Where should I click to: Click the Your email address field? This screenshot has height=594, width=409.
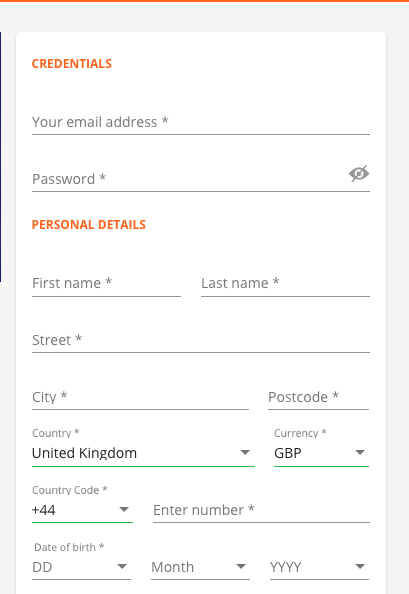[201, 122]
